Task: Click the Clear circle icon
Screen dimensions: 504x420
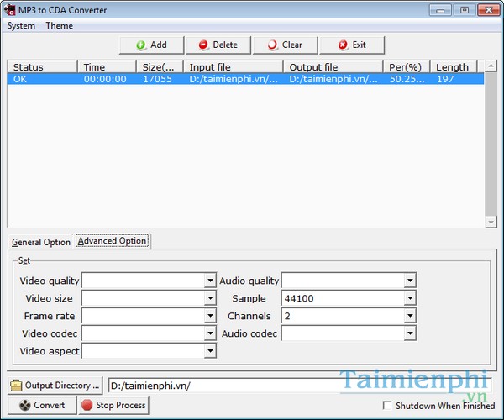Action: pos(272,45)
